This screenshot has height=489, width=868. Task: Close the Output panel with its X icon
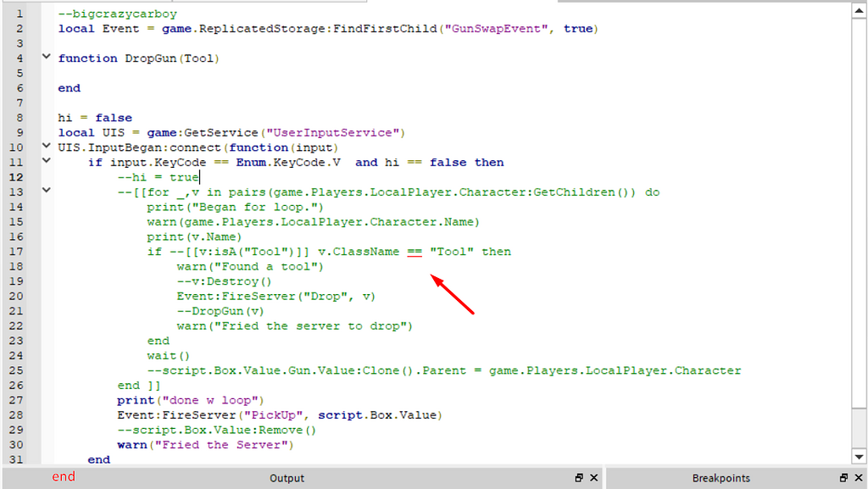[593, 477]
